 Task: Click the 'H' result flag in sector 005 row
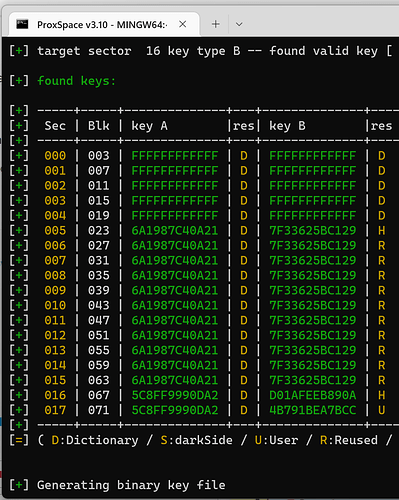(x=382, y=231)
